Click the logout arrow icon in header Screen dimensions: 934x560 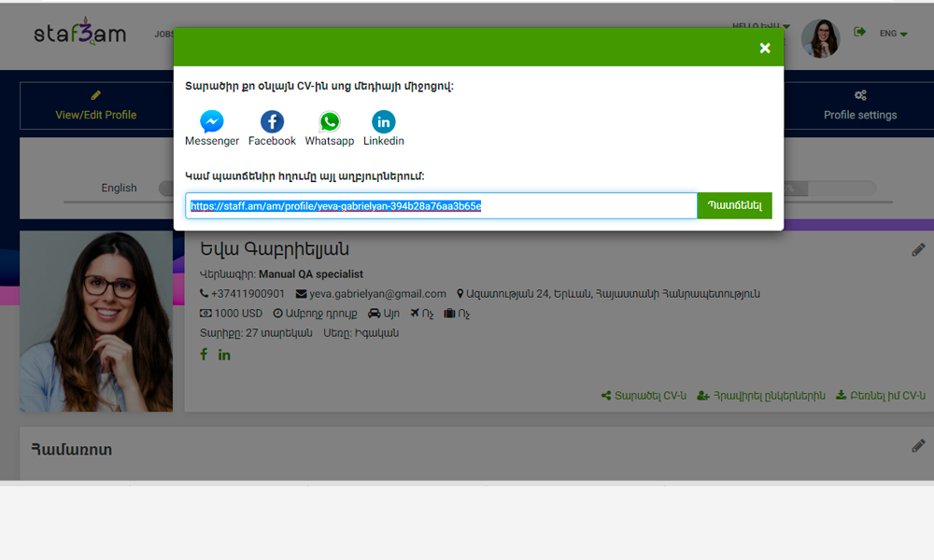(859, 32)
